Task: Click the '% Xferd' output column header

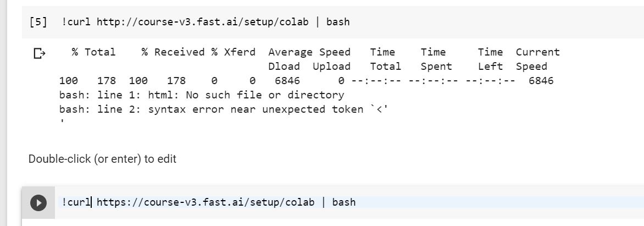Action: (x=234, y=52)
